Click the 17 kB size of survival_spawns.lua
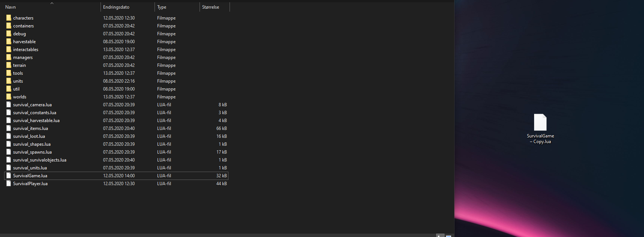 point(222,152)
